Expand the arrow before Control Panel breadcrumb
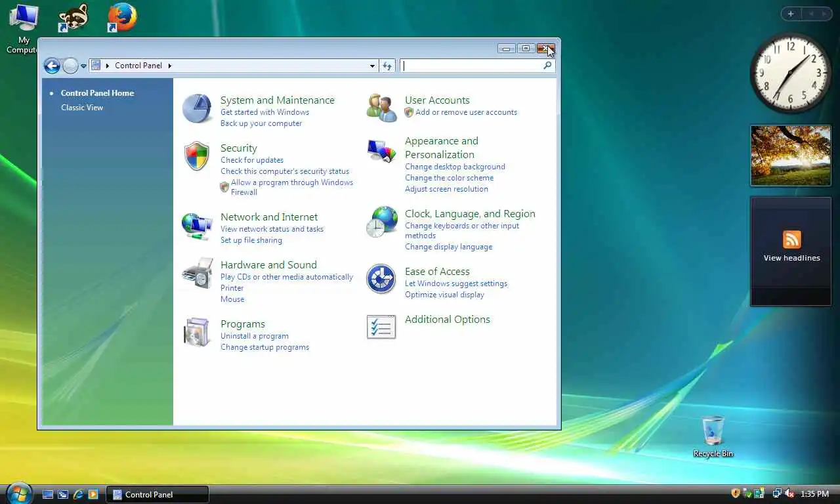 point(107,66)
